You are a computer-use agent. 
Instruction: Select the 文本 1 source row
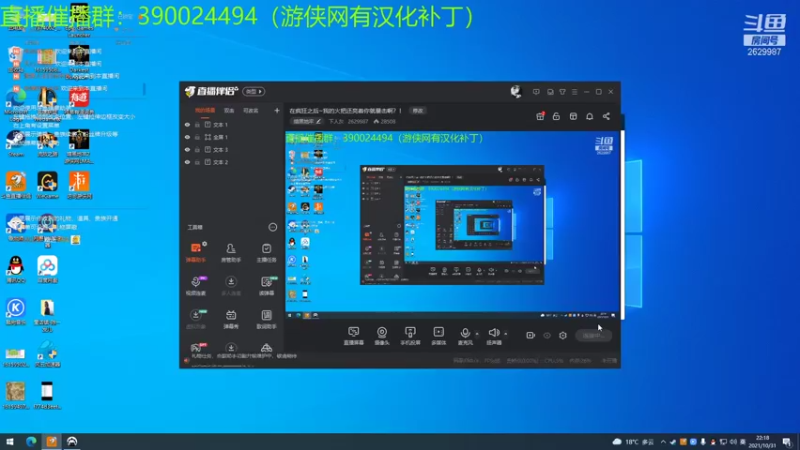[231, 125]
